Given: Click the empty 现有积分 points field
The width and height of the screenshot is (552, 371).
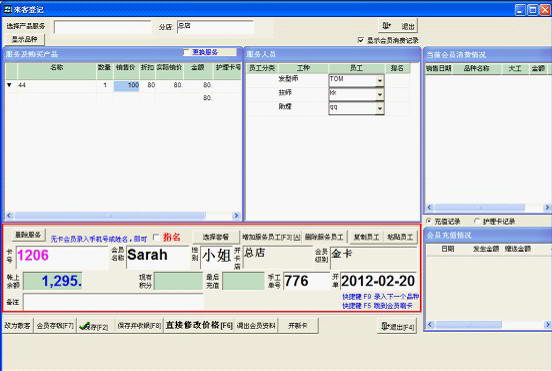Looking at the screenshot, I should pos(178,281).
